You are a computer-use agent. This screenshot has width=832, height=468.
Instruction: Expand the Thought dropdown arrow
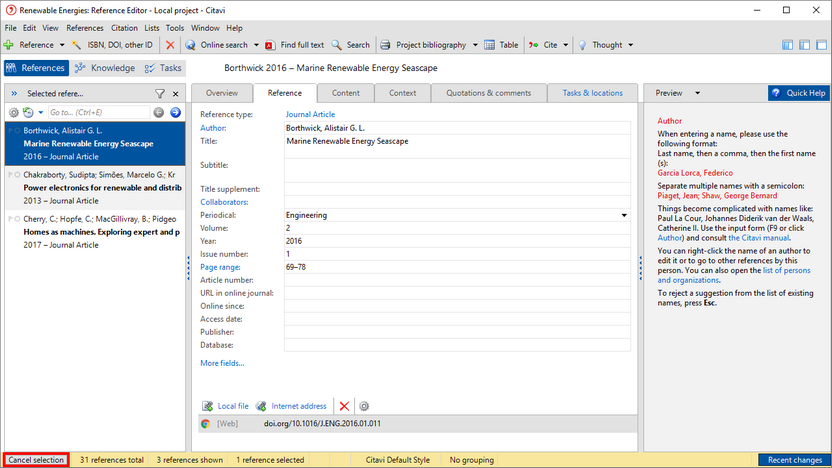click(630, 45)
